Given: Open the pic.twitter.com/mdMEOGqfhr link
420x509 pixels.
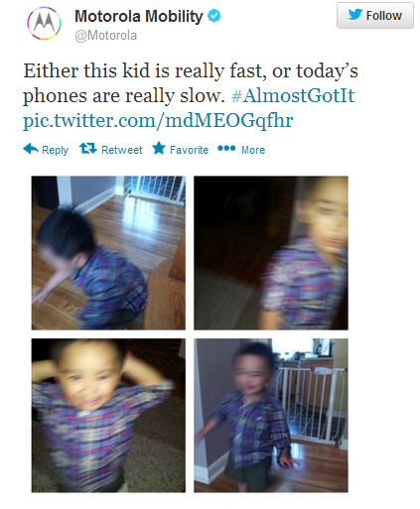Looking at the screenshot, I should 158,120.
